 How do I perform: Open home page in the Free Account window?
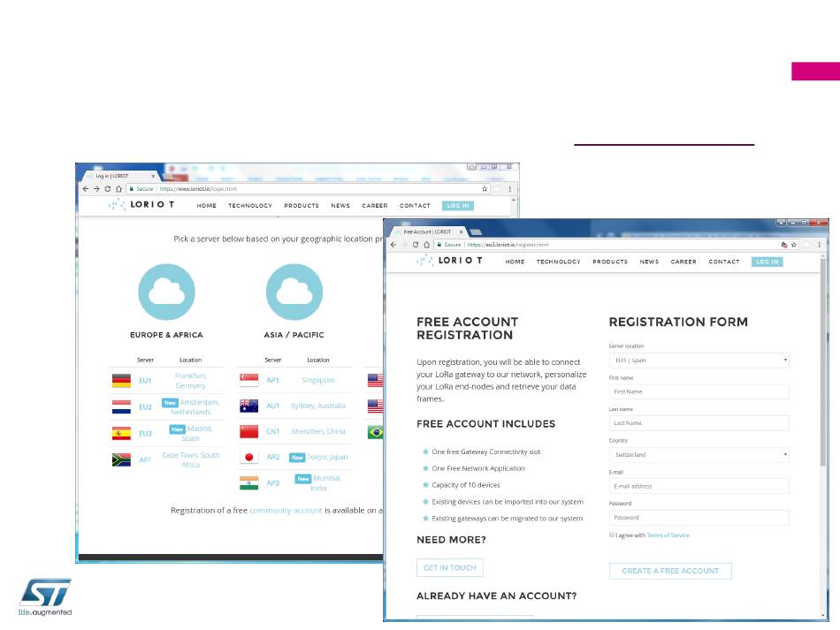[x=426, y=245]
